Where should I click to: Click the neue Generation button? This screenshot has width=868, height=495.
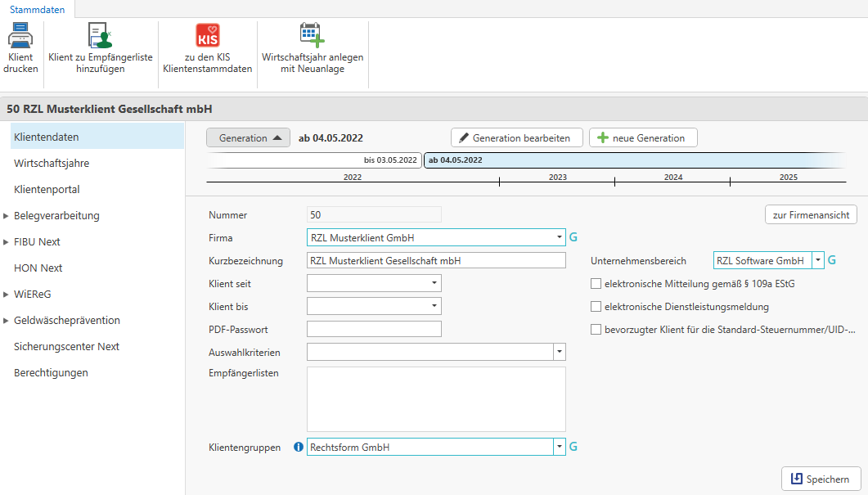(643, 137)
